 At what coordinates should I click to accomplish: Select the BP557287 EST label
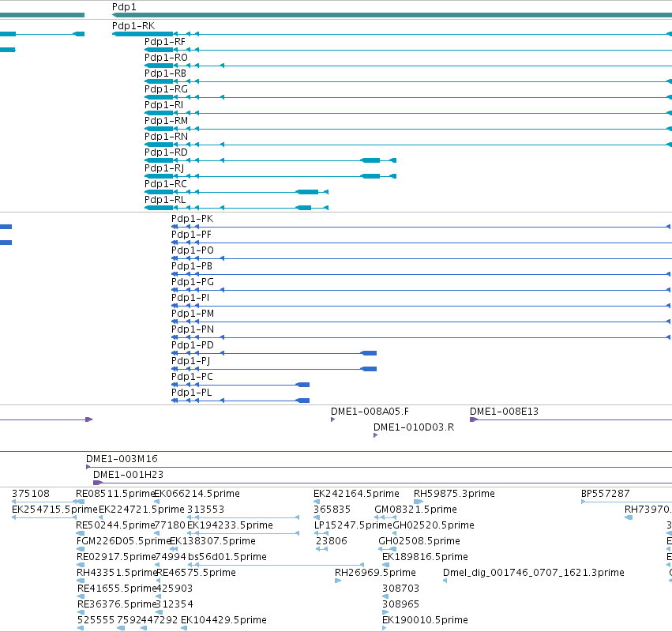605,494
